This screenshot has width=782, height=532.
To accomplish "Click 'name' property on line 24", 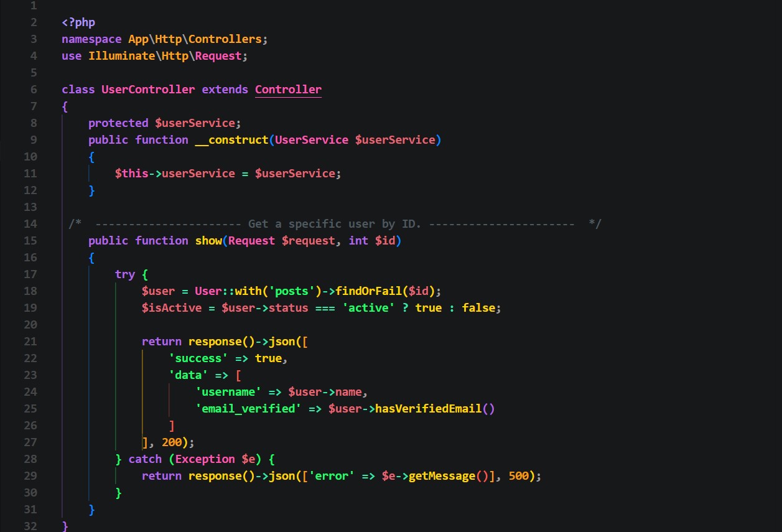I will click(348, 391).
